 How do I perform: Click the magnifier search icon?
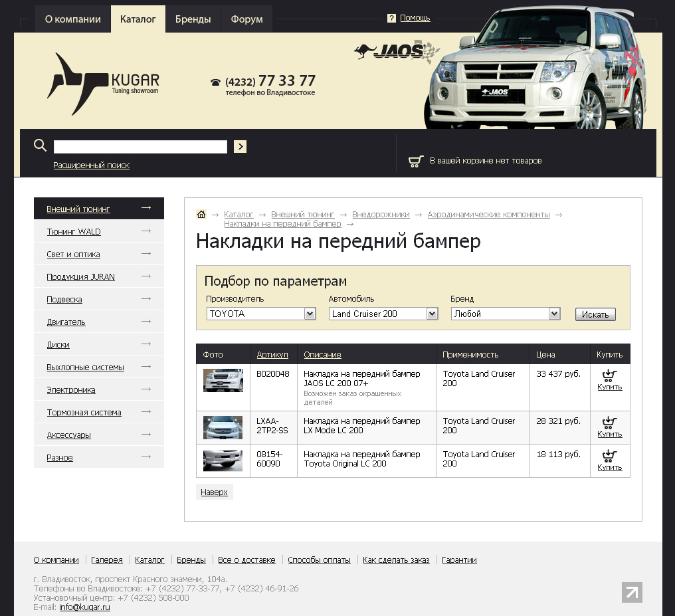pos(40,146)
